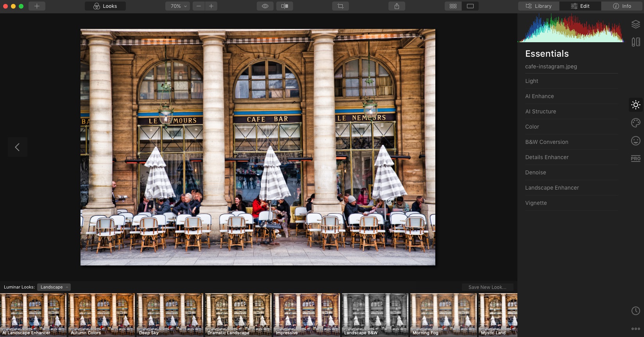The width and height of the screenshot is (644, 337).
Task: Switch to gallery grid view
Action: click(x=453, y=6)
